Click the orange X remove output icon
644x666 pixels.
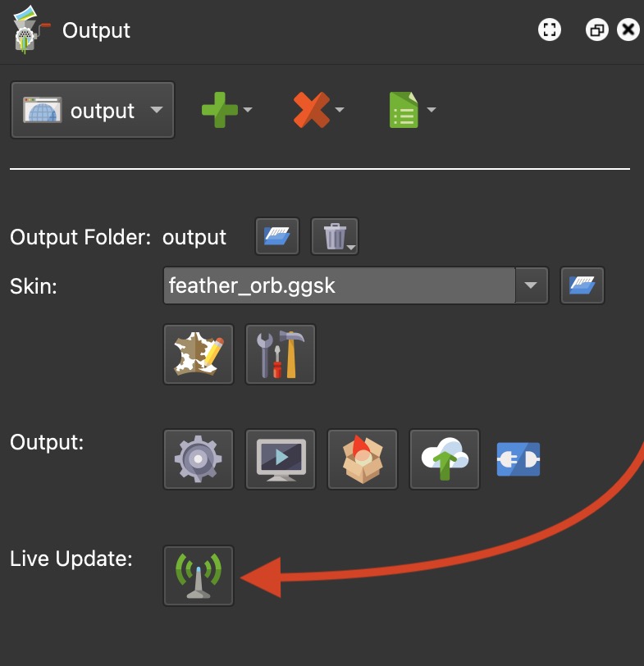coord(312,110)
